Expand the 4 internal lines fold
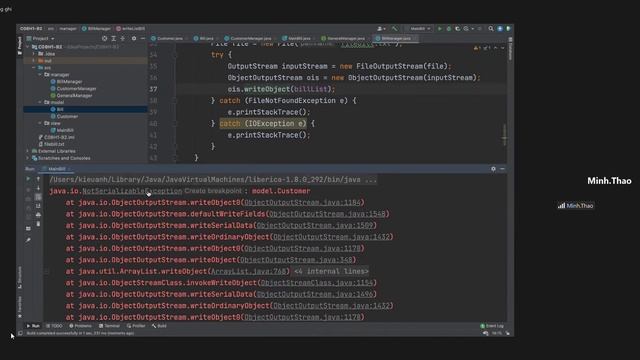 (331, 271)
